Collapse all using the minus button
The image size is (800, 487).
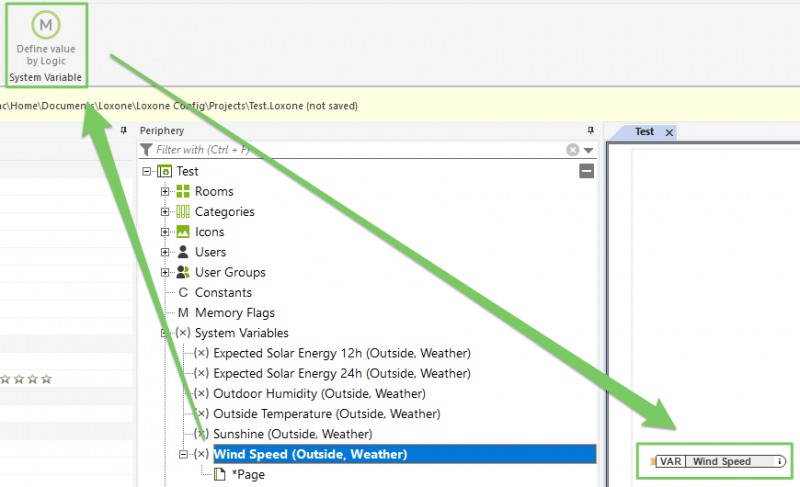pos(586,171)
